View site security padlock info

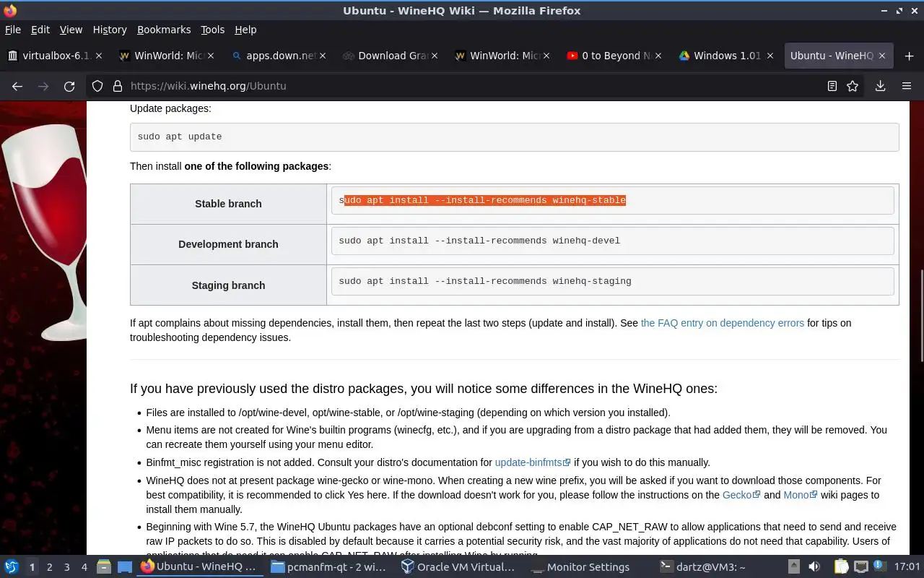click(117, 86)
